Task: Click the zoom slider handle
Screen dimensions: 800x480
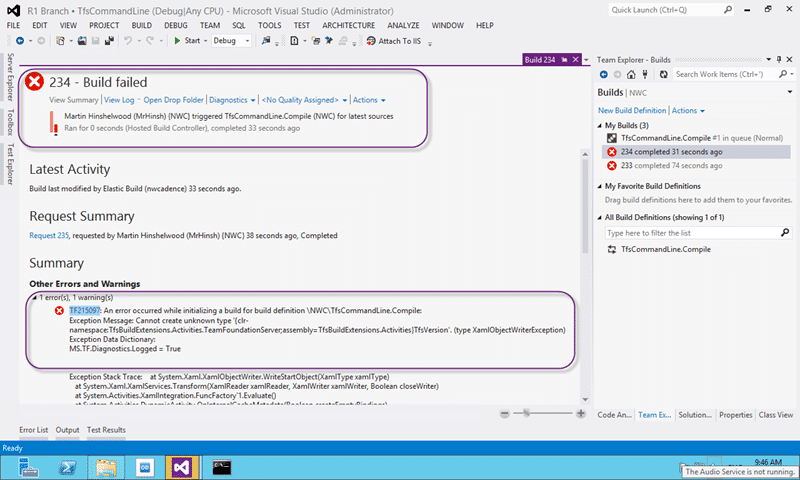Action: pos(527,414)
